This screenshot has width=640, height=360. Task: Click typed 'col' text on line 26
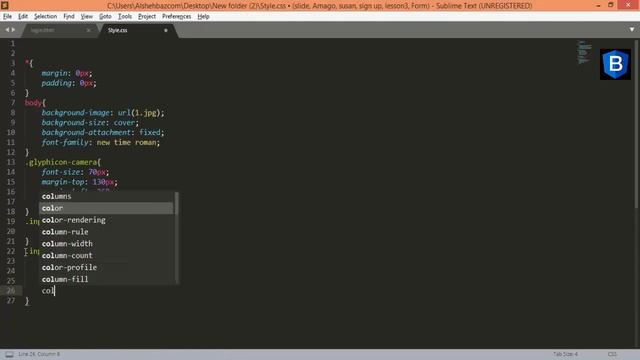[48, 291]
